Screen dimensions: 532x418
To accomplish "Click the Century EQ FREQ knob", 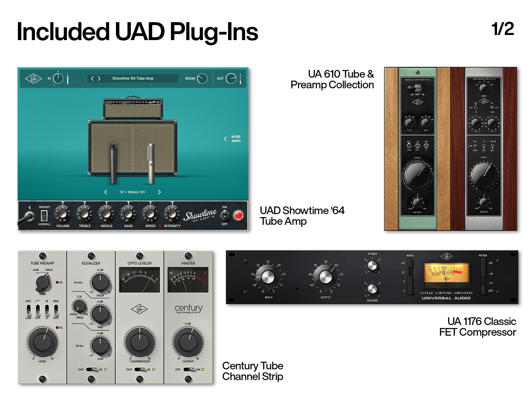I will click(x=79, y=306).
